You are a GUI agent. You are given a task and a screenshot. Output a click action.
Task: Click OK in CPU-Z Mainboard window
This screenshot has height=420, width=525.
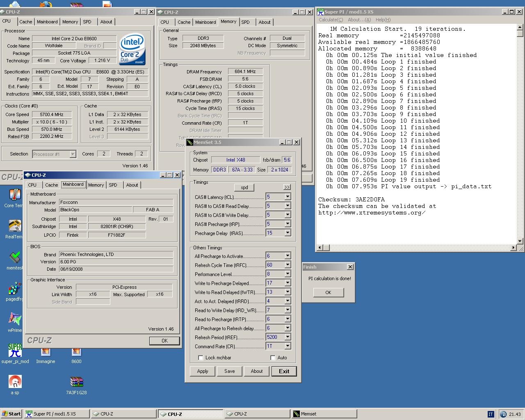click(164, 340)
